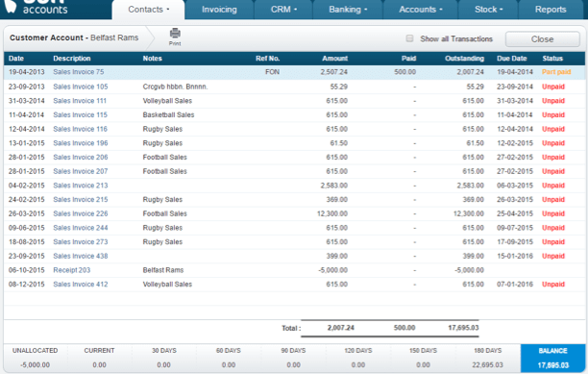Image resolution: width=588 pixels, height=374 pixels.
Task: Click the Part paid status of Invoice 75
Action: [556, 72]
